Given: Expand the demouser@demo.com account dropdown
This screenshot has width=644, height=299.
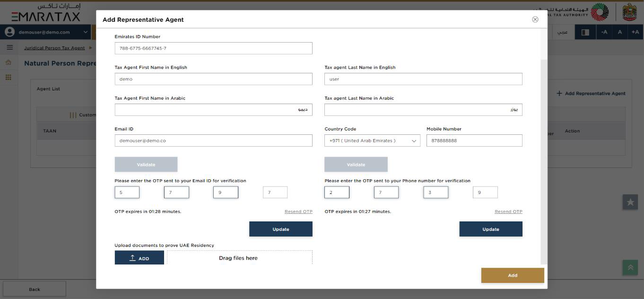Looking at the screenshot, I should click(x=86, y=32).
